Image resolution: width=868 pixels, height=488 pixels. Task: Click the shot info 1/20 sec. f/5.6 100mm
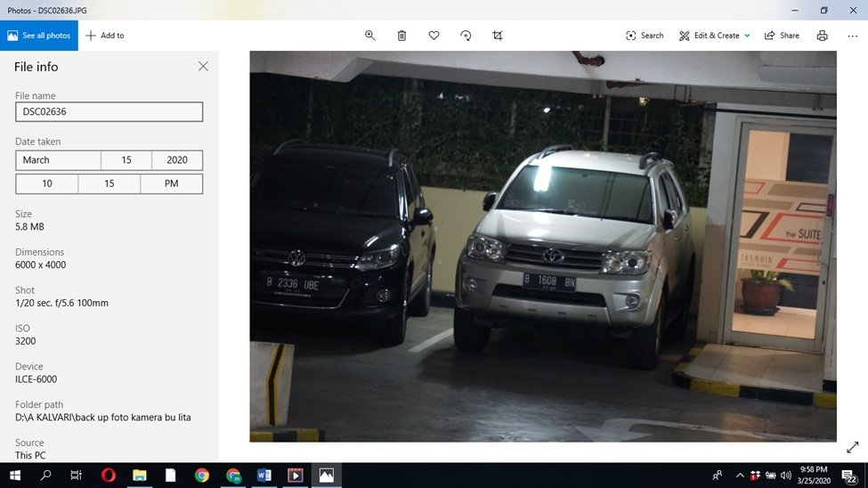61,303
